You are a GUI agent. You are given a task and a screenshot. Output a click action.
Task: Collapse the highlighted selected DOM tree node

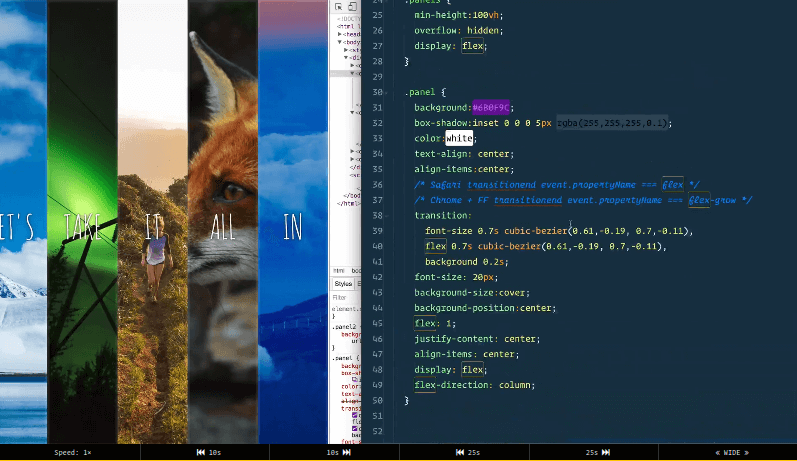[x=352, y=74]
